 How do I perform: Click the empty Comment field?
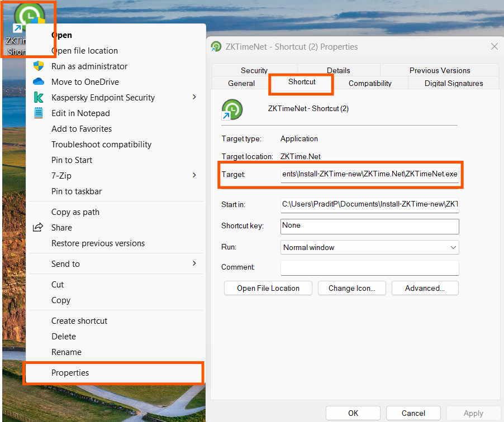370,267
